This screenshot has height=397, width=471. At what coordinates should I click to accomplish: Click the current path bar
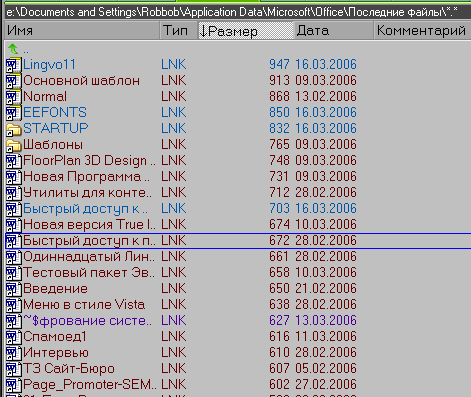237,12
